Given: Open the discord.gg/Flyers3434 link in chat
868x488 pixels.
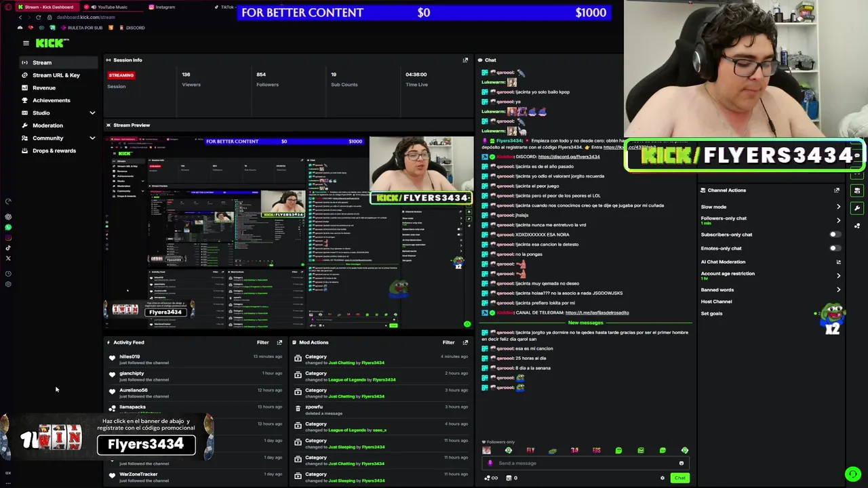Looking at the screenshot, I should (568, 157).
